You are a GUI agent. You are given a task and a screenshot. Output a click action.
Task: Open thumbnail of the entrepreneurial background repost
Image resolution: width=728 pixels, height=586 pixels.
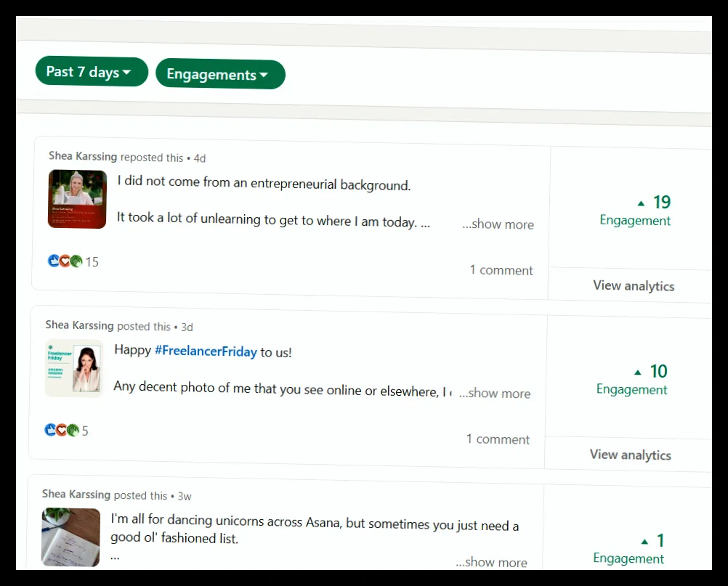pyautogui.click(x=77, y=199)
